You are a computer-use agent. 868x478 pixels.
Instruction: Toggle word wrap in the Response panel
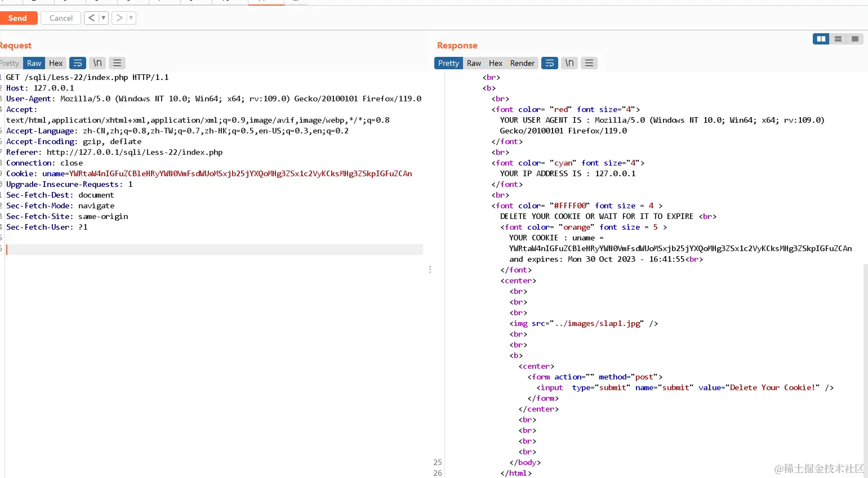550,63
